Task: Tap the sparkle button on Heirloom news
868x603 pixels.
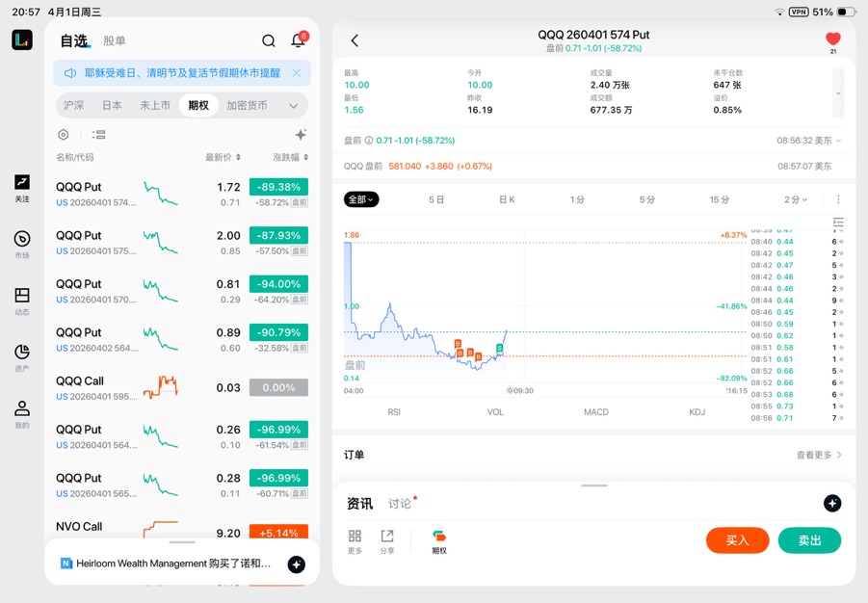Action: pyautogui.click(x=296, y=564)
